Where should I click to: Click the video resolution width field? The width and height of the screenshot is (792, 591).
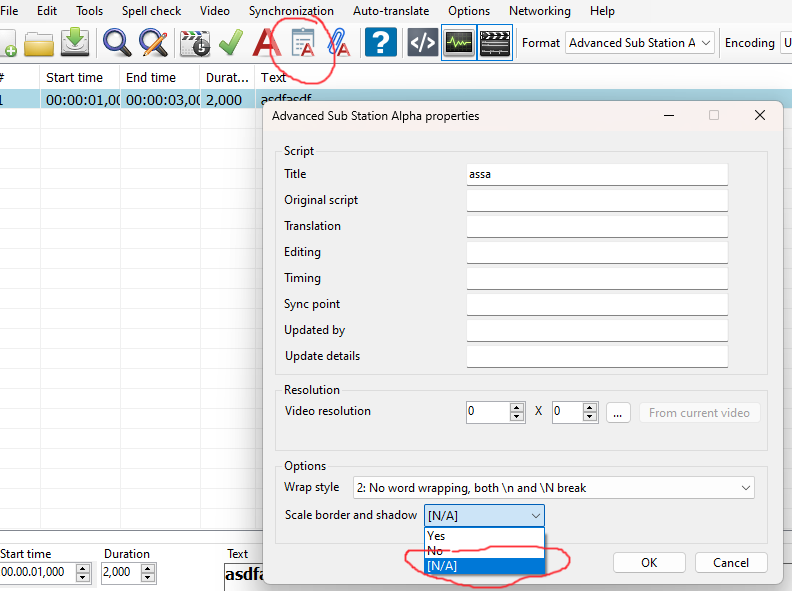click(x=487, y=412)
